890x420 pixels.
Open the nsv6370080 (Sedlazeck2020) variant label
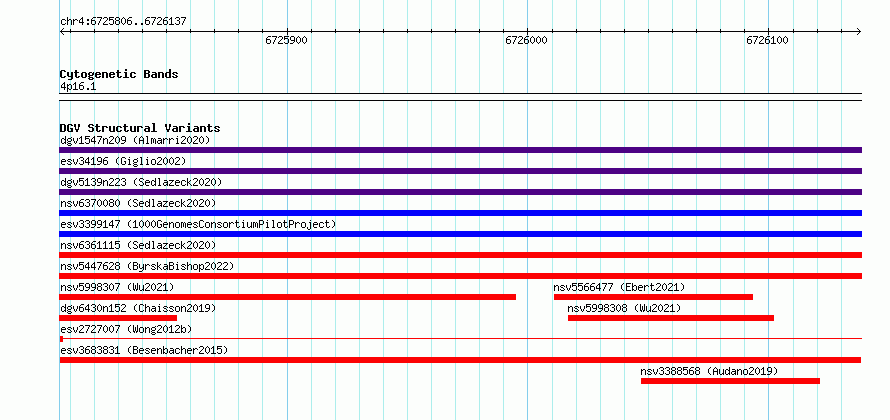tap(138, 203)
